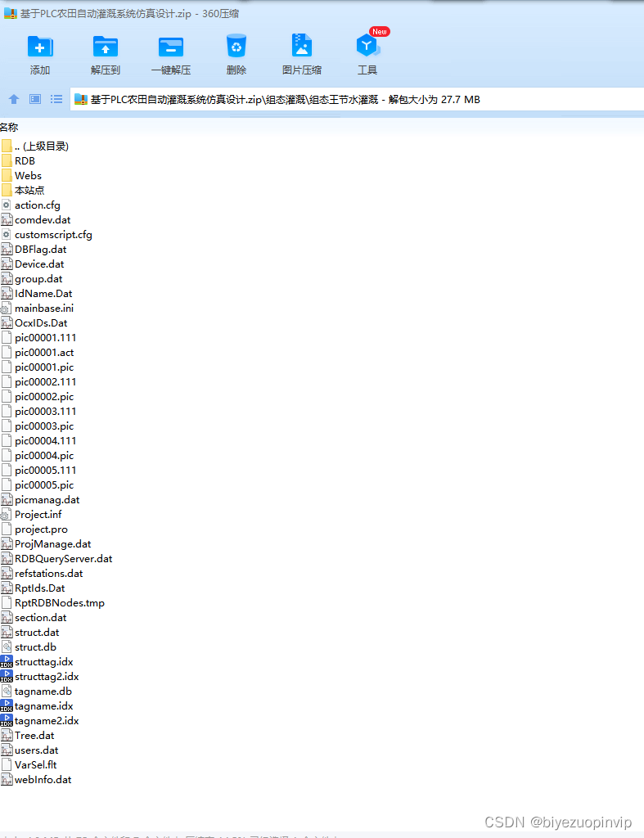Select the RDB folder icon
The height and width of the screenshot is (838, 644).
pos(7,161)
